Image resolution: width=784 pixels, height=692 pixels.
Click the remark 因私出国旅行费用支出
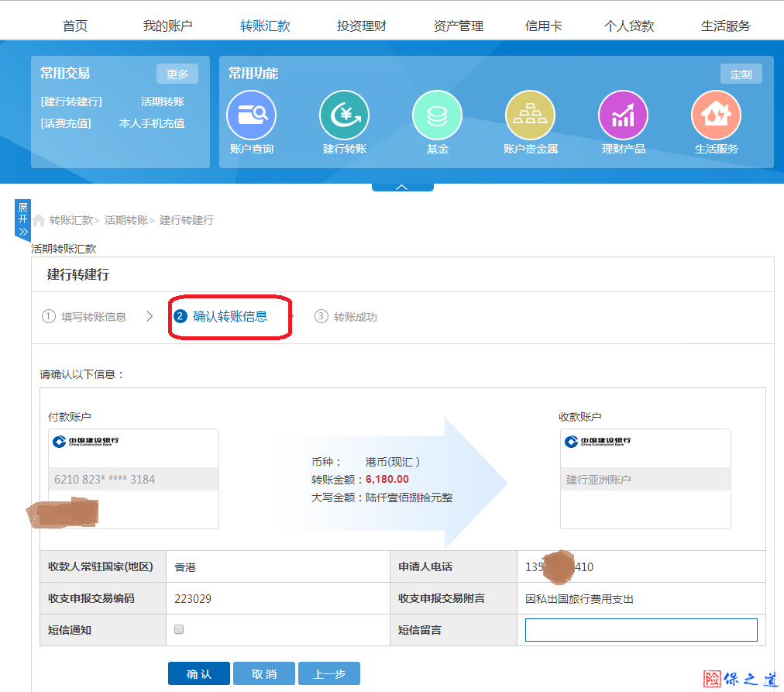(x=579, y=599)
